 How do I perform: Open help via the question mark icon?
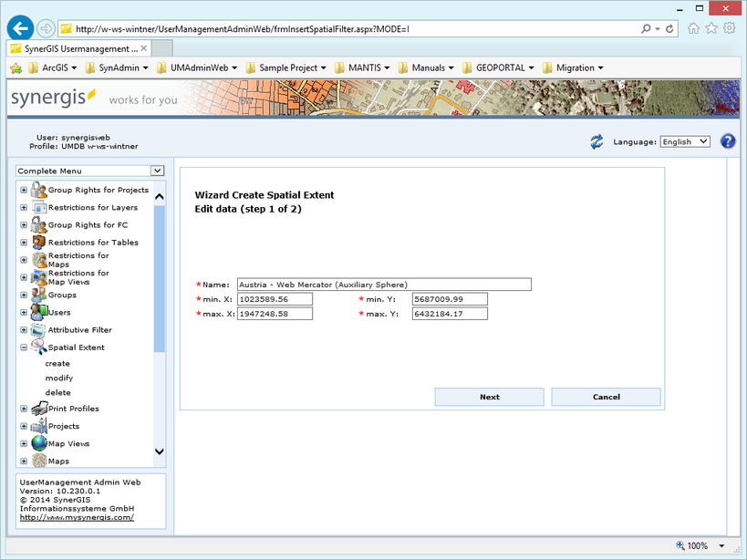[x=727, y=140]
